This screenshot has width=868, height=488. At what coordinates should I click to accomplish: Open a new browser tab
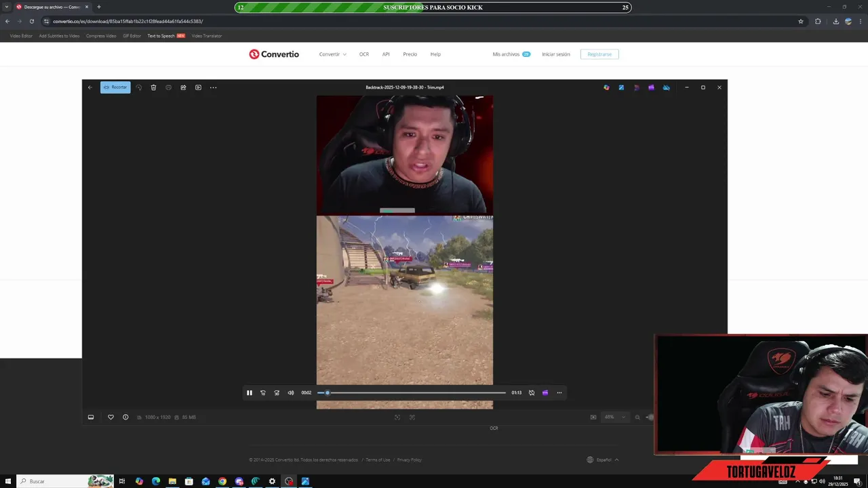99,7
